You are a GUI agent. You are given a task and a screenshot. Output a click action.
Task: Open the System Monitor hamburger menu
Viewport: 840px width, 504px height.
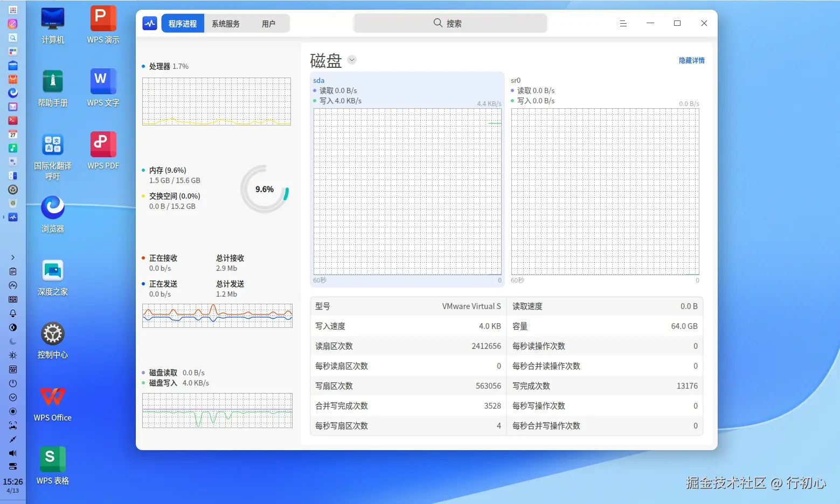[x=623, y=23]
